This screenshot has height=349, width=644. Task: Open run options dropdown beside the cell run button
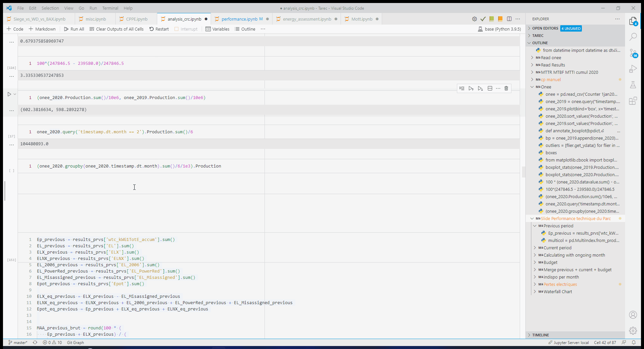tap(15, 94)
